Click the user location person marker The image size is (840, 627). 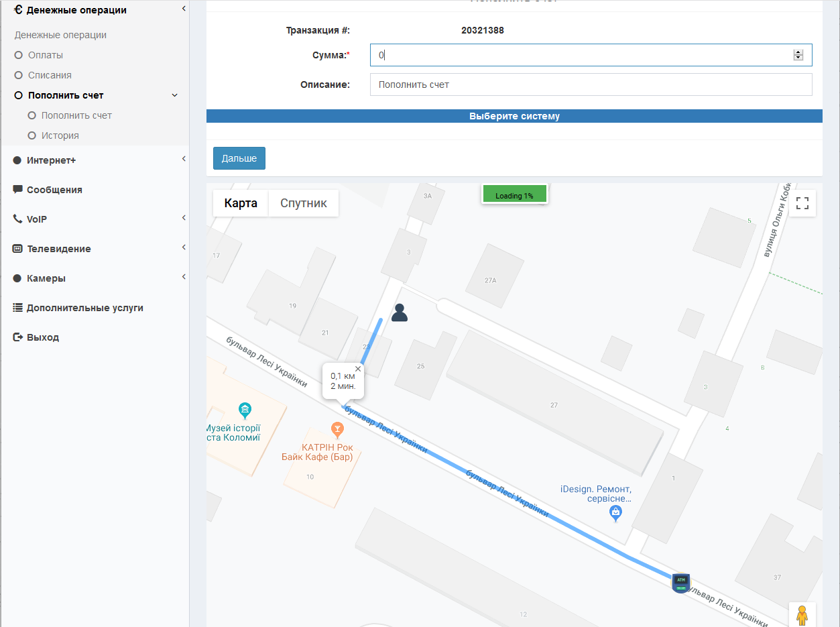pos(400,312)
